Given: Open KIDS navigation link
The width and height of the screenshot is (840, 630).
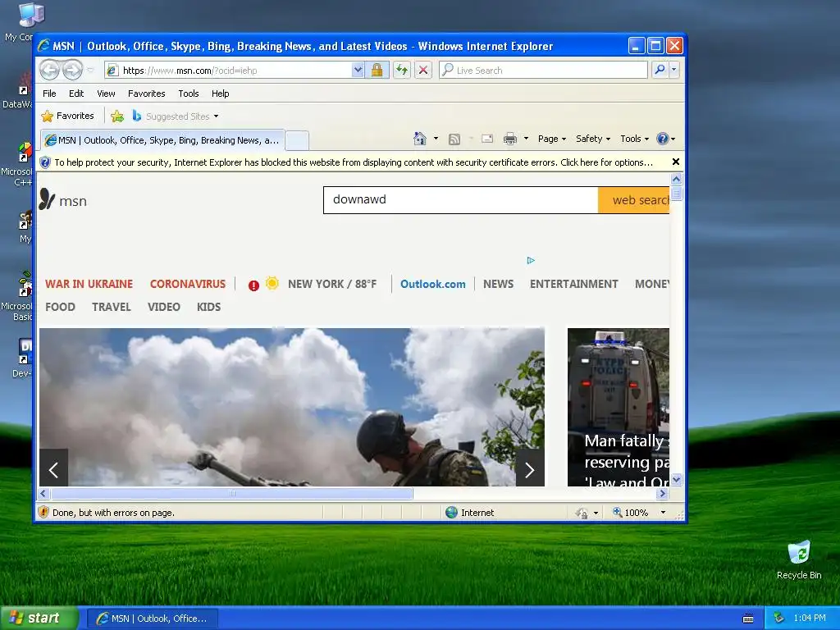Looking at the screenshot, I should click(x=209, y=307).
